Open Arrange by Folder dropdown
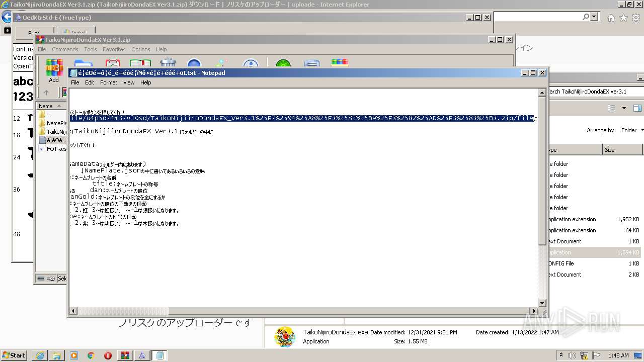Screen dimensions: 644x362 click(632, 130)
